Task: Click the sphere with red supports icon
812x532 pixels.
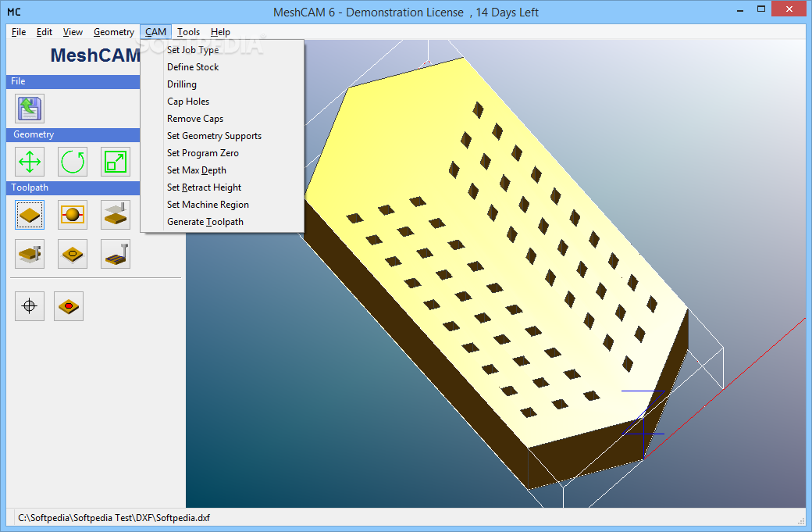Action: [73, 215]
